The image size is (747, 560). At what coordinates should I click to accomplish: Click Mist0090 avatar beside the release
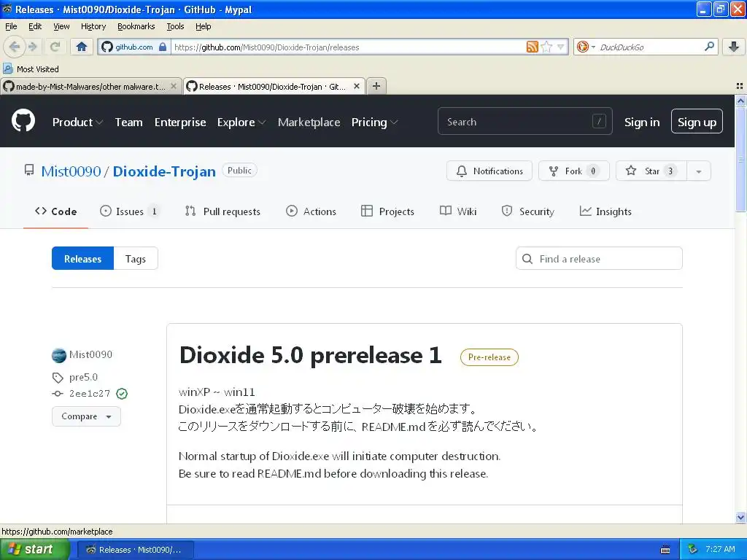pyautogui.click(x=58, y=355)
